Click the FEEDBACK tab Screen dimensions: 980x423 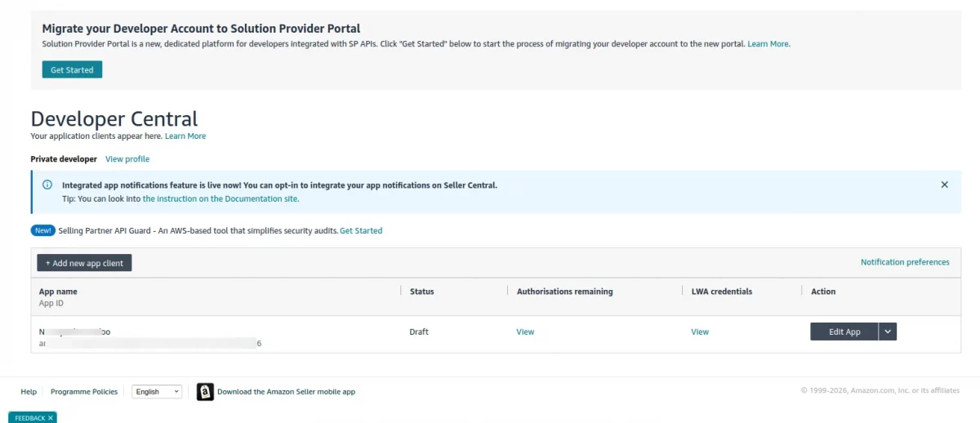tap(29, 417)
